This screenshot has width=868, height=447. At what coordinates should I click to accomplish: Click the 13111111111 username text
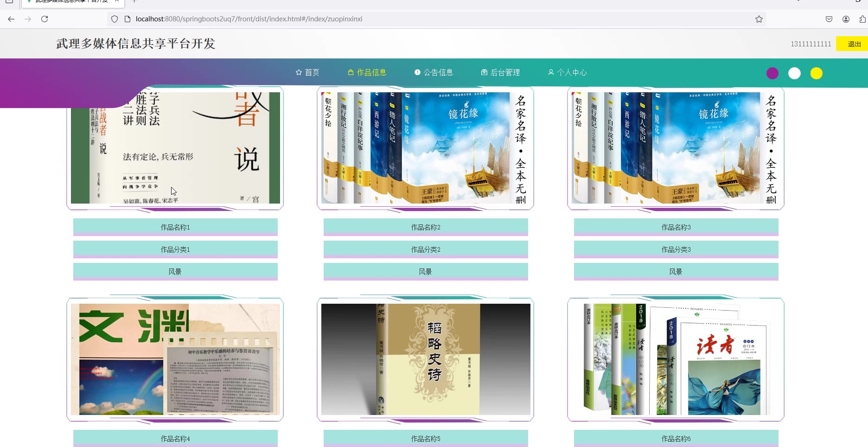click(811, 44)
